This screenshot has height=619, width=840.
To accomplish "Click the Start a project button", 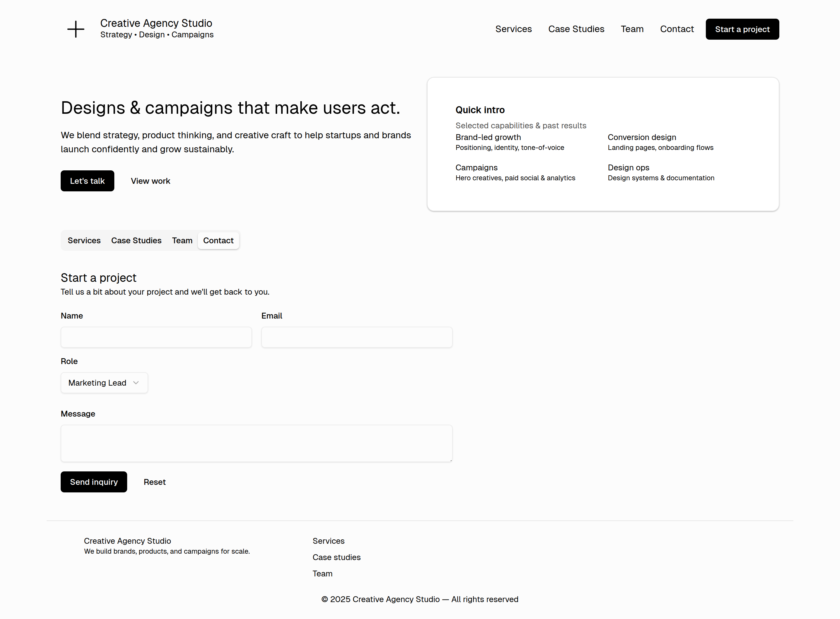I will pyautogui.click(x=742, y=29).
